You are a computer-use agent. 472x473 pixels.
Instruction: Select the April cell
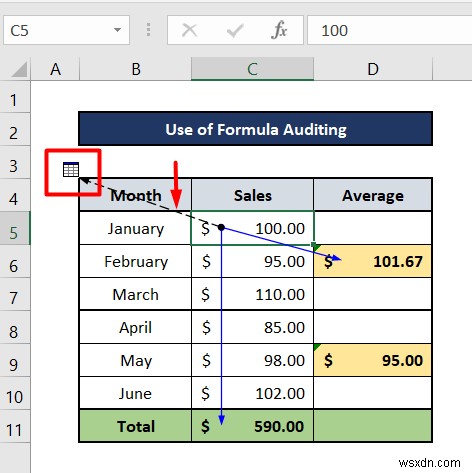136,327
